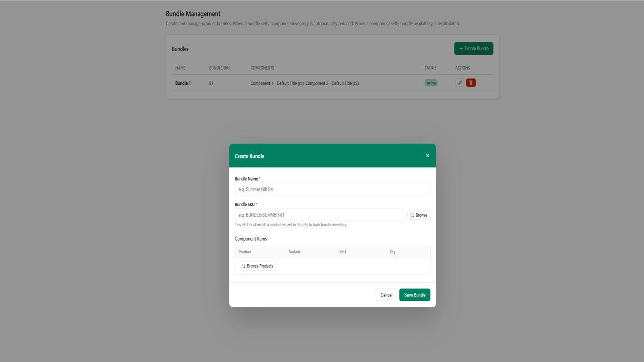644x362 pixels.
Task: Click the magnifier Browse icon beside Bundle SKU
Action: (x=411, y=215)
